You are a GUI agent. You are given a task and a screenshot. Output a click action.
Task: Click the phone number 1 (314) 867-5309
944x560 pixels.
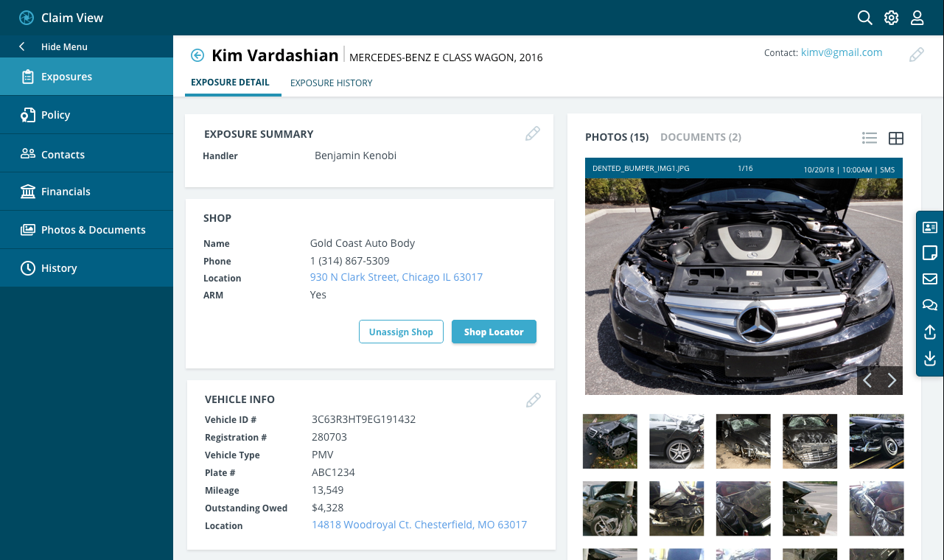[x=350, y=261]
